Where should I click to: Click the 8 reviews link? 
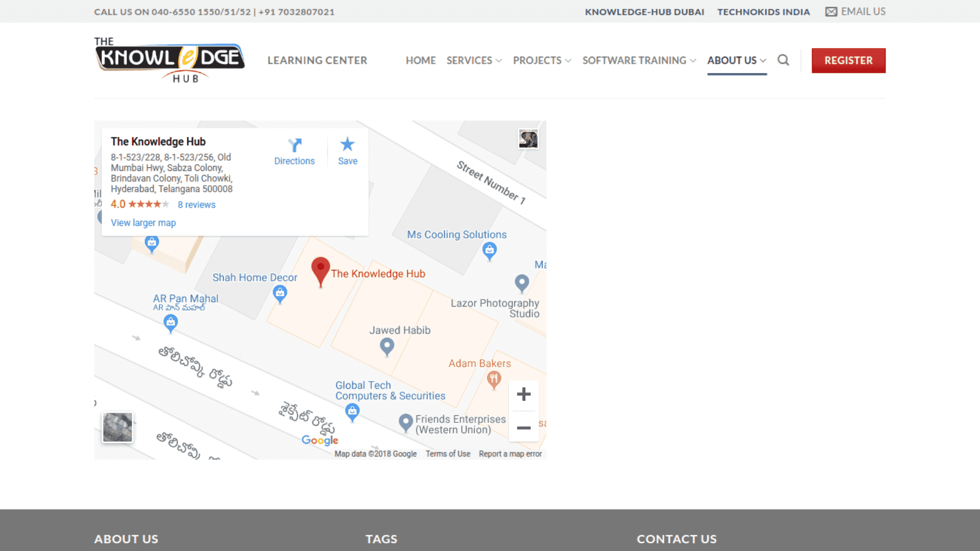click(x=197, y=205)
